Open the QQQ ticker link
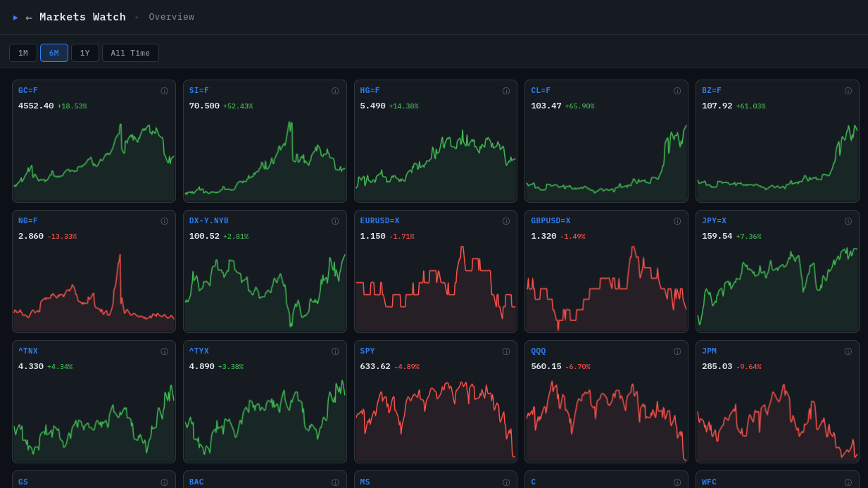 [x=538, y=351]
